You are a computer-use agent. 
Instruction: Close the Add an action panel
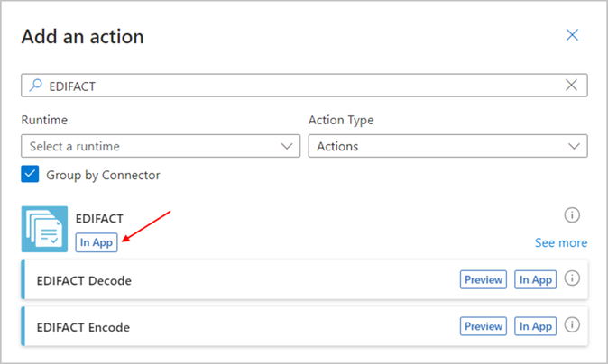coord(572,35)
